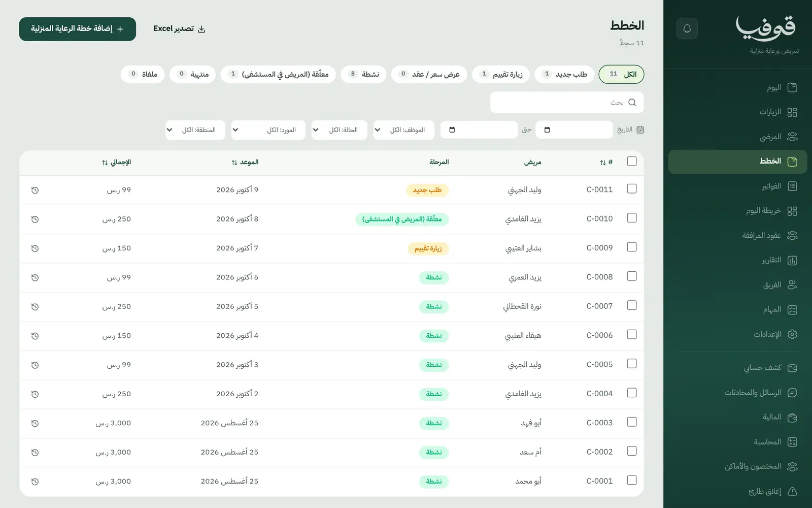Select the checkbox for row C-0010
This screenshot has height=508, width=812.
coord(632,217)
